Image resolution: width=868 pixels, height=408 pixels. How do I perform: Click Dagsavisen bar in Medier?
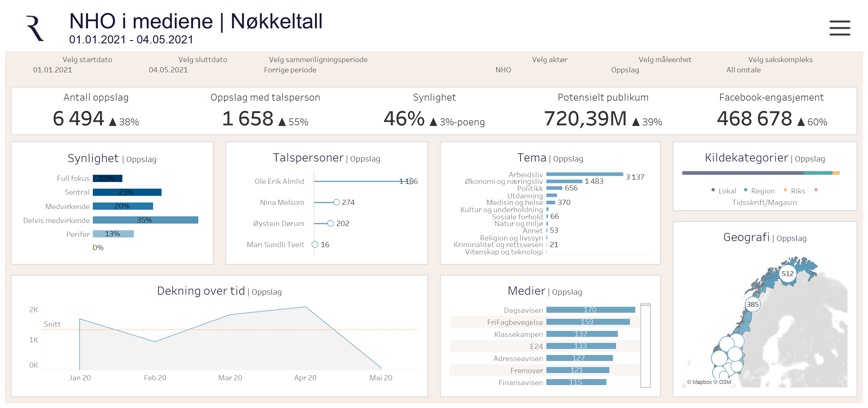pyautogui.click(x=590, y=310)
